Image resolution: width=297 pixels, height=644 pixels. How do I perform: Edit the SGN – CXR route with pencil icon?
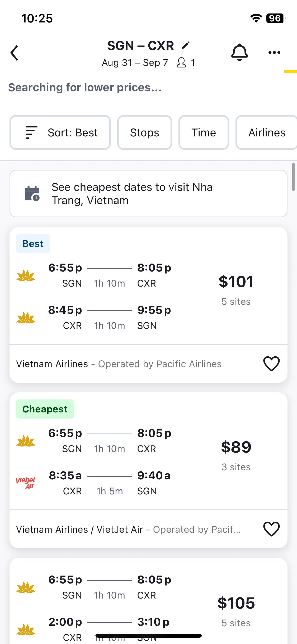[186, 45]
